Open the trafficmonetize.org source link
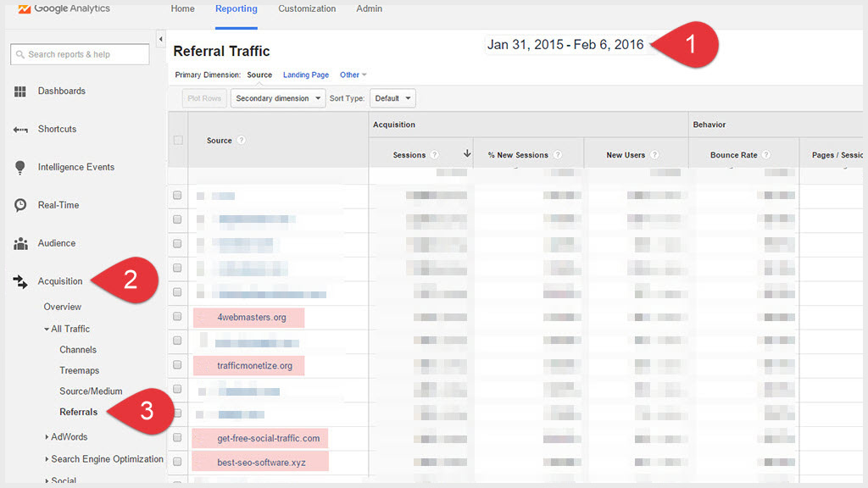 coord(254,366)
